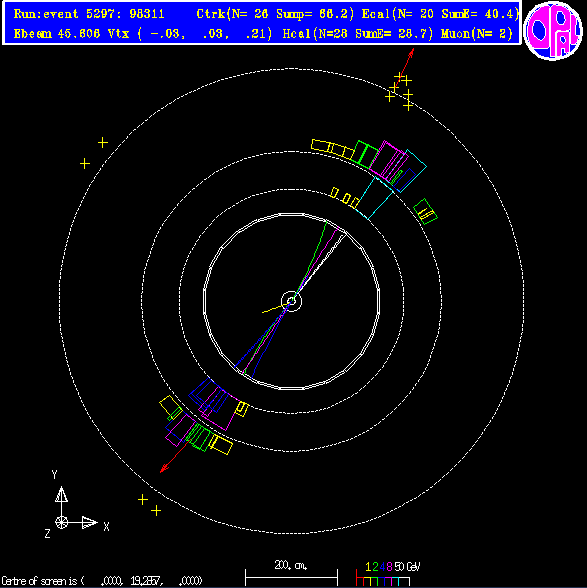Click the Muon(N= 2) label
Viewport: 587px width, 588px height.
pos(477,34)
